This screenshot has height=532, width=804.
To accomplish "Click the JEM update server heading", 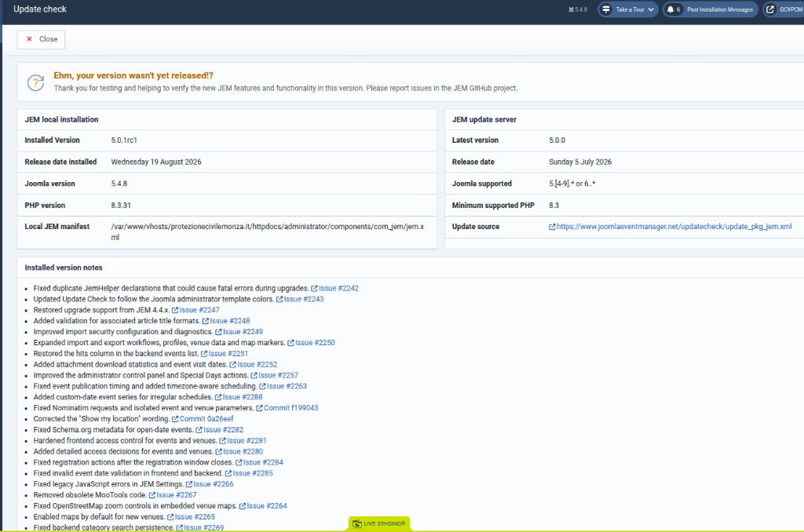I will (x=484, y=119).
